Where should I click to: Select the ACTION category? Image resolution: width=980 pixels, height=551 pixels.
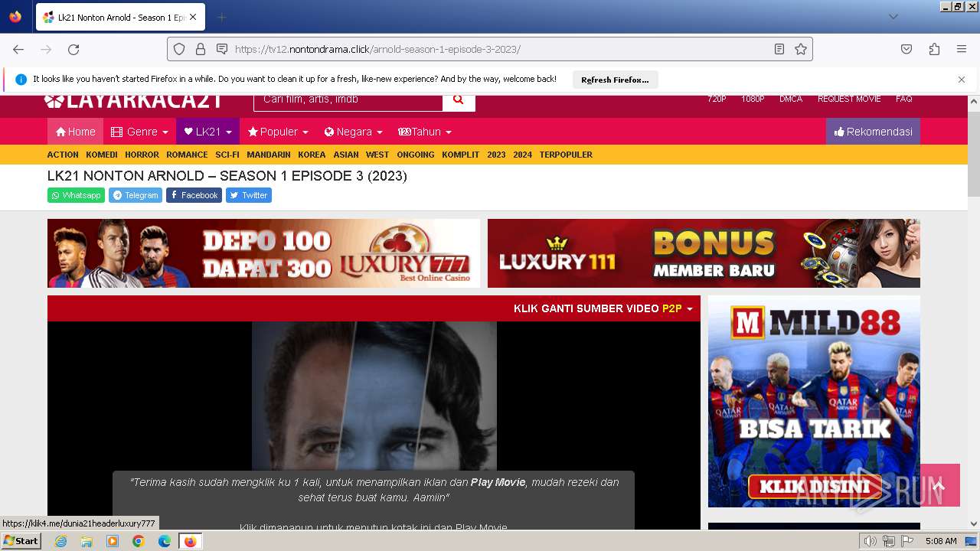click(63, 155)
